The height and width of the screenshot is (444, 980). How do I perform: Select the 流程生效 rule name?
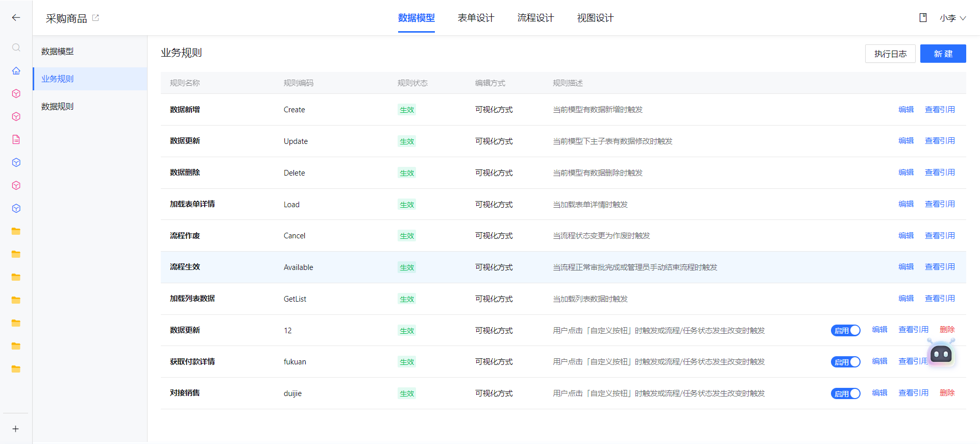point(185,266)
